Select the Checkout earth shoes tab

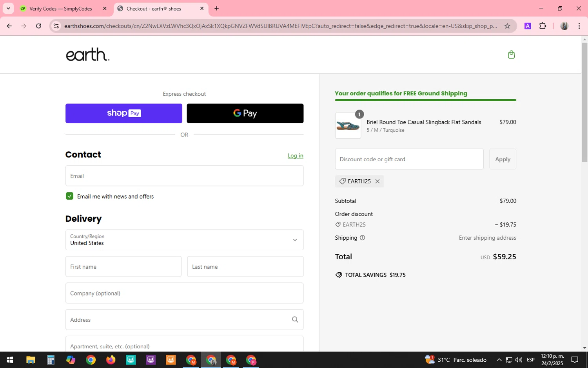pos(161,9)
